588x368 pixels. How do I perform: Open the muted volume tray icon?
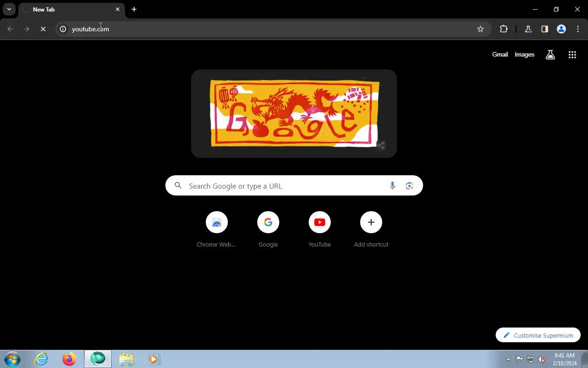tap(542, 359)
